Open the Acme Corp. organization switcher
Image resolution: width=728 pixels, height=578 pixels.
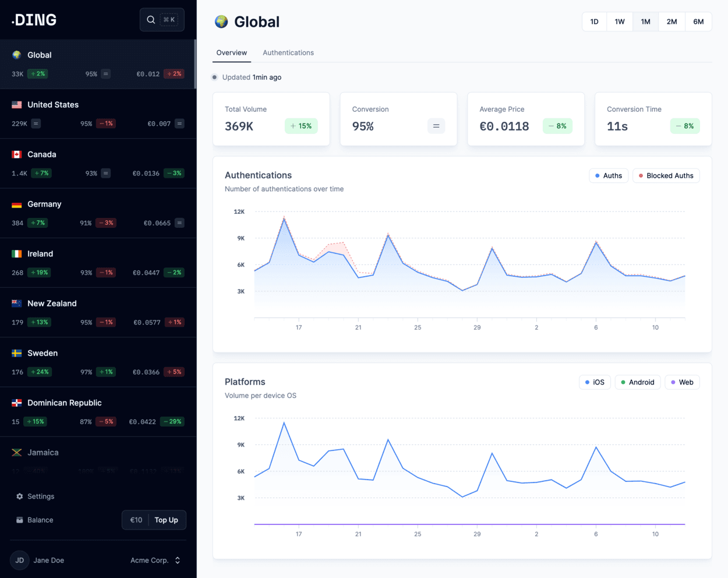click(156, 561)
